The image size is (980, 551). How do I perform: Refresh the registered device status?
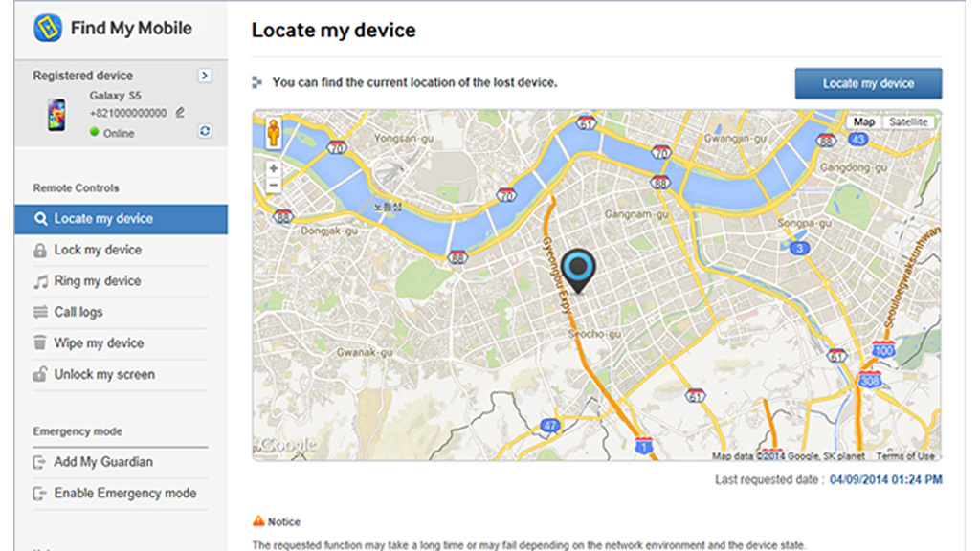(204, 132)
